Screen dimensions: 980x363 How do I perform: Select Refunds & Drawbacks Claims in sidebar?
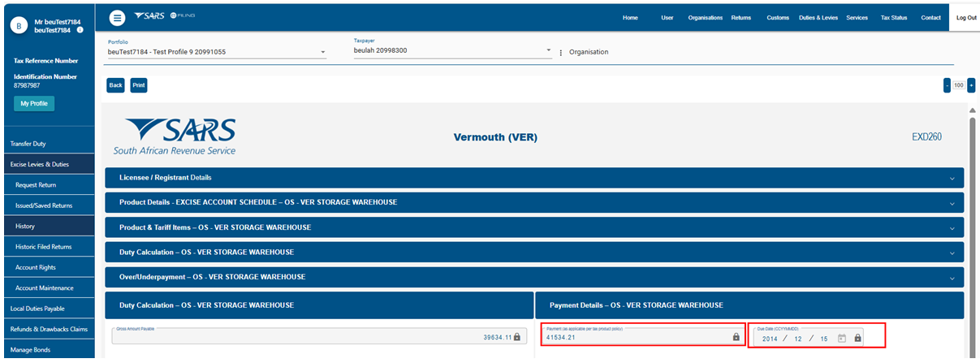point(47,329)
